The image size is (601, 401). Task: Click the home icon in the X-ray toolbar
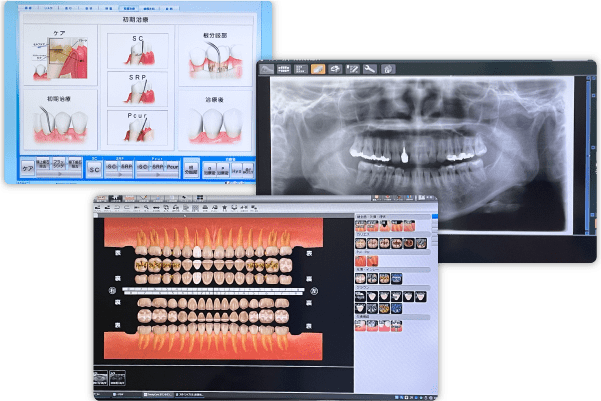pyautogui.click(x=388, y=69)
